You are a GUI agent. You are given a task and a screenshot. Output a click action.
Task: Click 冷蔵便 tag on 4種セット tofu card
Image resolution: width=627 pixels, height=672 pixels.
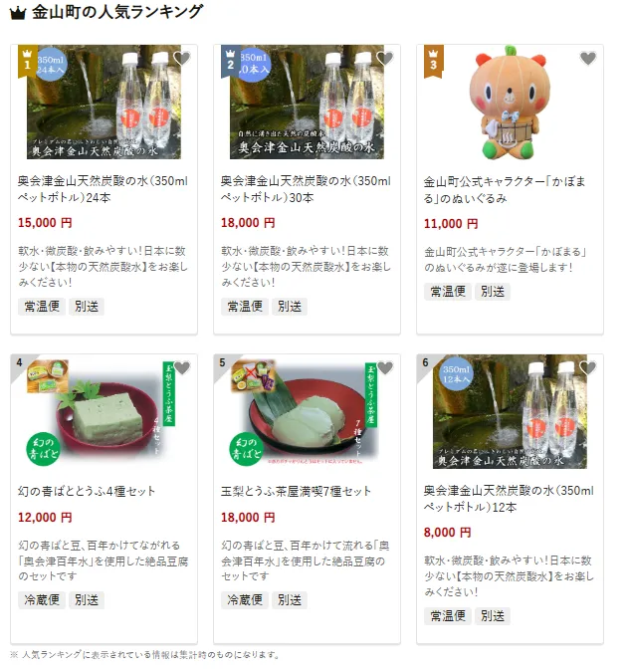(x=42, y=600)
